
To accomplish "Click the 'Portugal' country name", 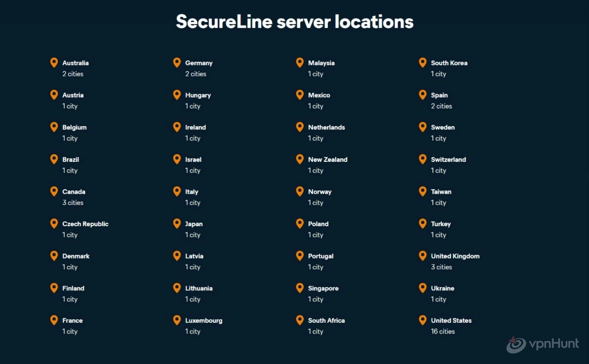I will (321, 257).
